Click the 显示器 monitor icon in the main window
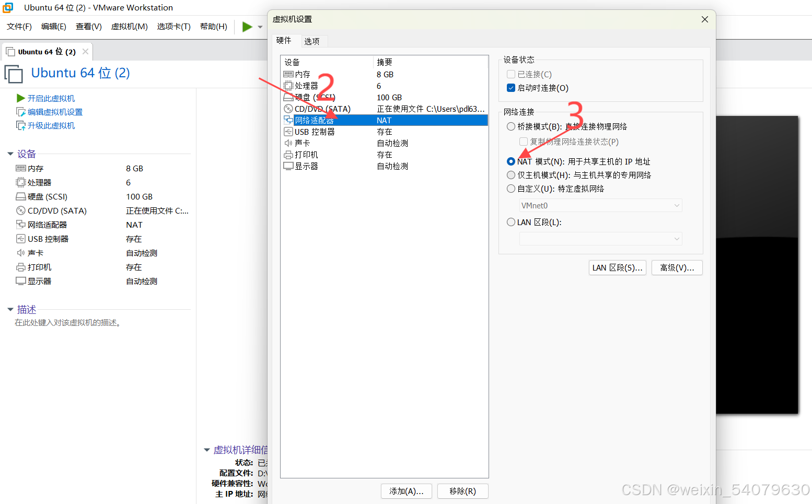This screenshot has height=504, width=812. pyautogui.click(x=21, y=281)
